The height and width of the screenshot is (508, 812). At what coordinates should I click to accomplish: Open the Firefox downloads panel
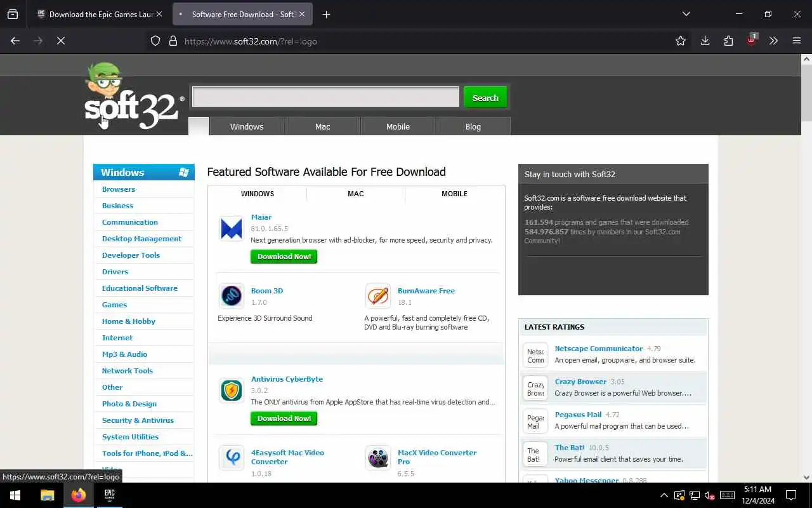point(705,41)
